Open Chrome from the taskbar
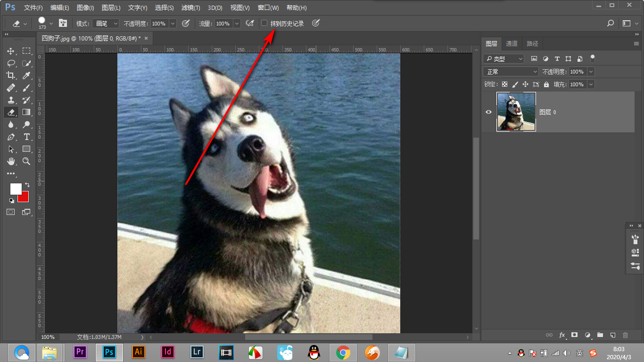Viewport: 644px width, 362px height. [x=343, y=352]
